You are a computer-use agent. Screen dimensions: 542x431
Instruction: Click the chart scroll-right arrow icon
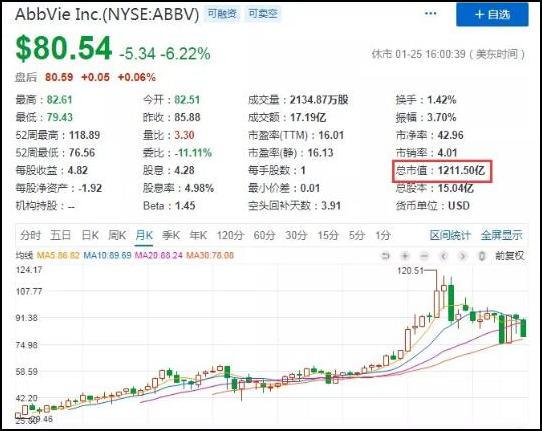(462, 256)
